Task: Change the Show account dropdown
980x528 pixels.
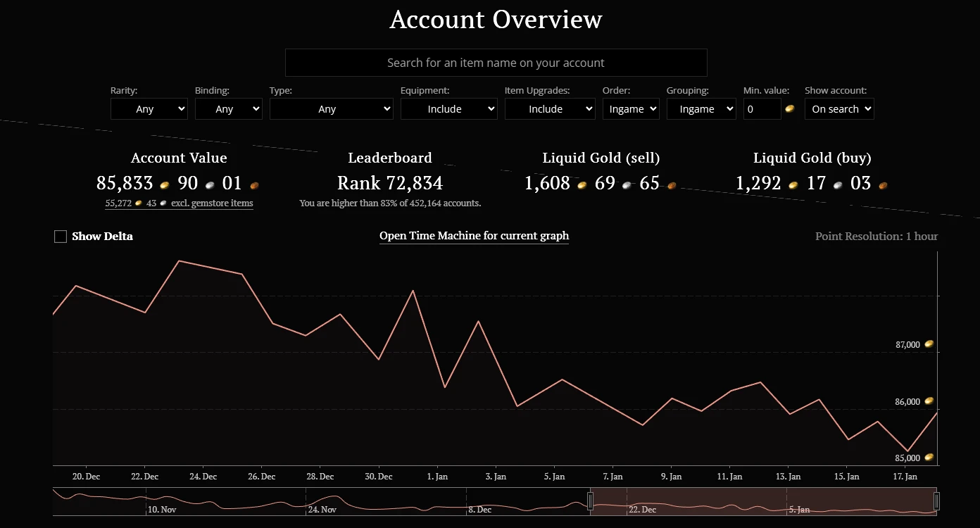Action: coord(839,109)
